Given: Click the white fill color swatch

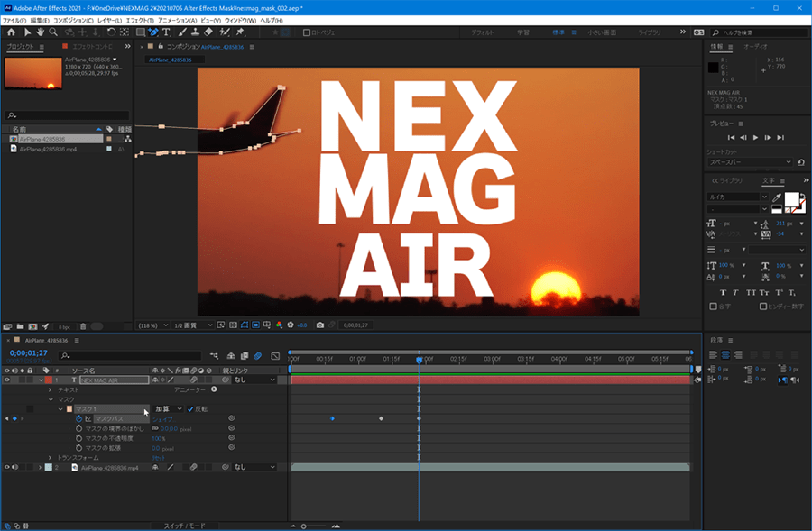Looking at the screenshot, I should (791, 198).
